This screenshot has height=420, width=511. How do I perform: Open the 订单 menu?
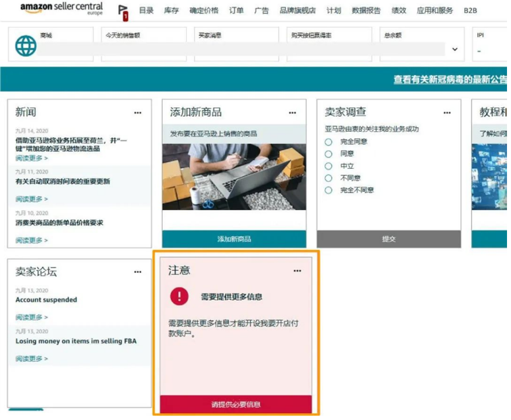(x=236, y=10)
